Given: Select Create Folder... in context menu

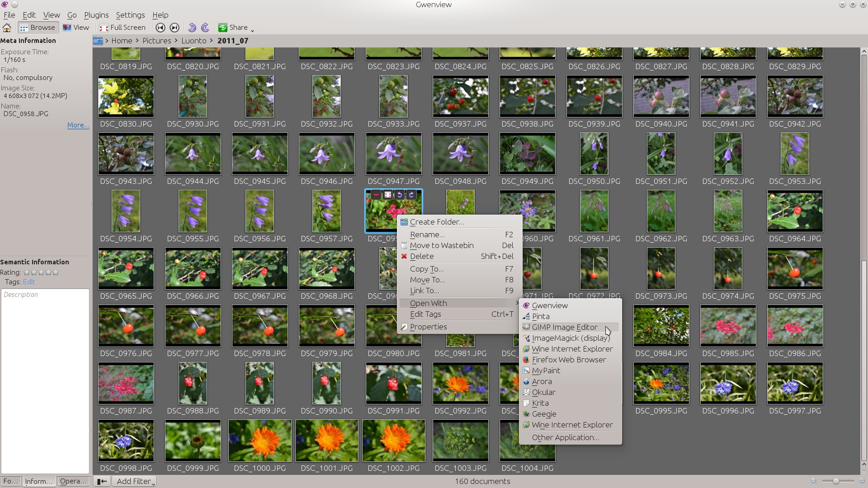Looking at the screenshot, I should pyautogui.click(x=460, y=222).
